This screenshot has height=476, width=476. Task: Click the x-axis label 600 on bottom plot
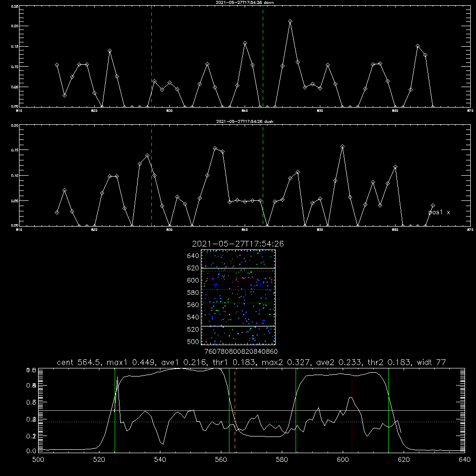coord(343,459)
